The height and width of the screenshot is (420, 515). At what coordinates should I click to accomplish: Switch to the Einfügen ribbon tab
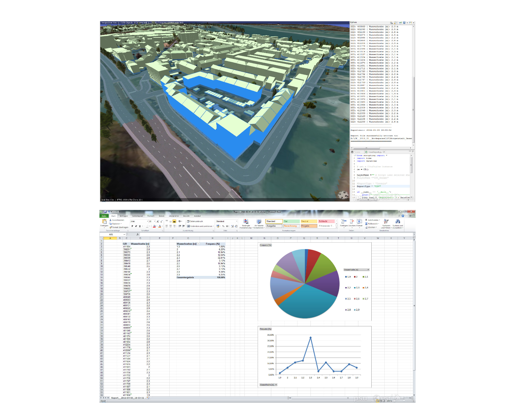click(x=124, y=216)
